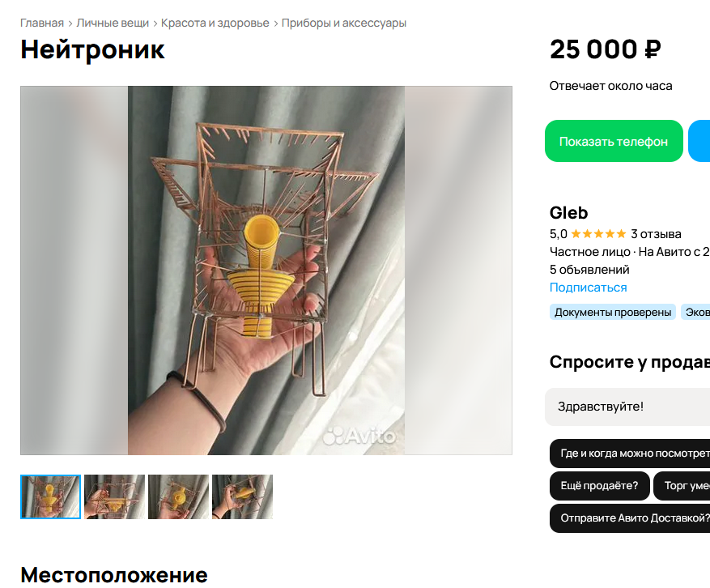The height and width of the screenshot is (588, 710).
Task: Click the Документы проверены badge
Action: coord(613,312)
